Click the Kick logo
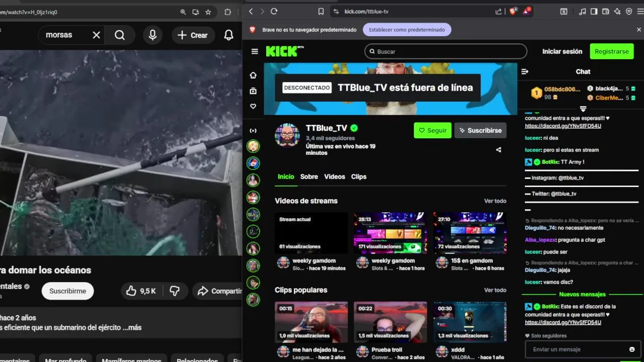Viewport: 644px width, 362px height. click(285, 51)
